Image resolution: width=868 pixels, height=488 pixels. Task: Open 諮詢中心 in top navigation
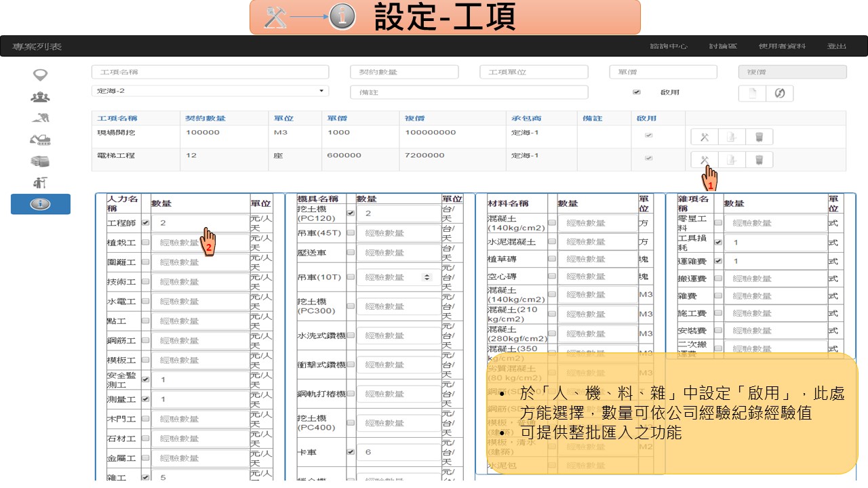point(668,46)
